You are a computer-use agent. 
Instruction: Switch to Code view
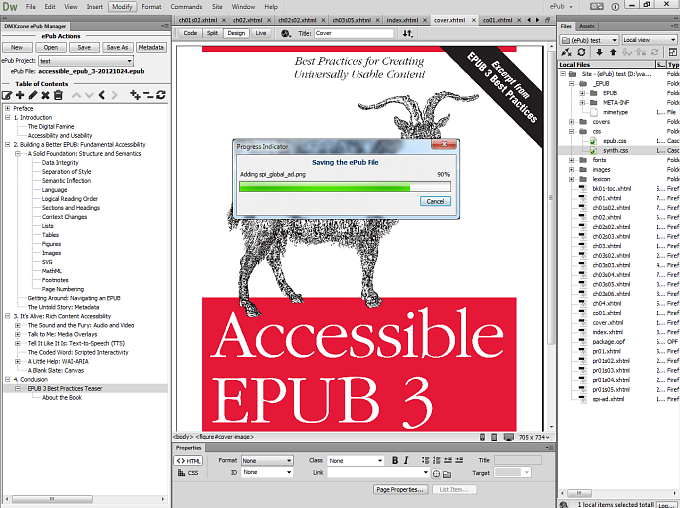tap(190, 33)
